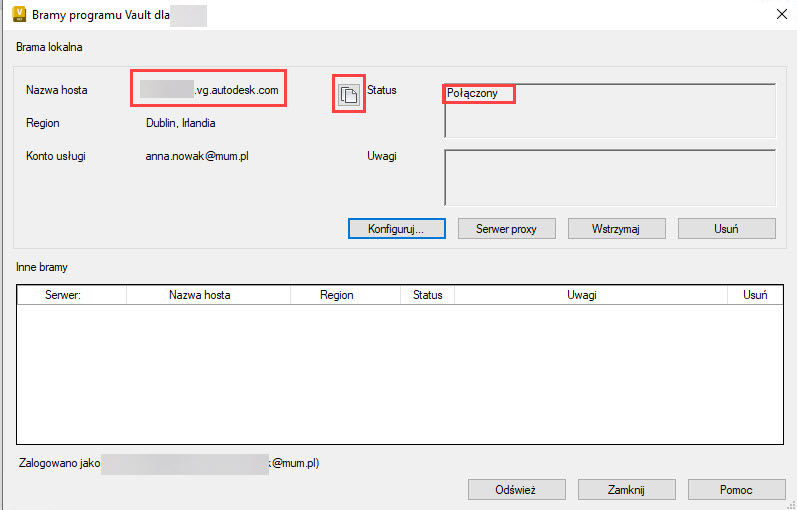Sort by Serwer column header
797x510 pixels.
pyautogui.click(x=71, y=295)
